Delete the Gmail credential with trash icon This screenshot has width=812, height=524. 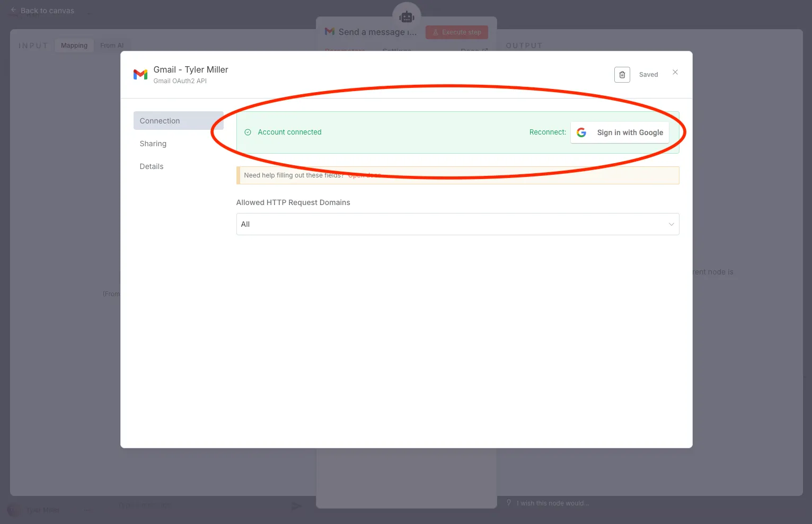tap(622, 75)
